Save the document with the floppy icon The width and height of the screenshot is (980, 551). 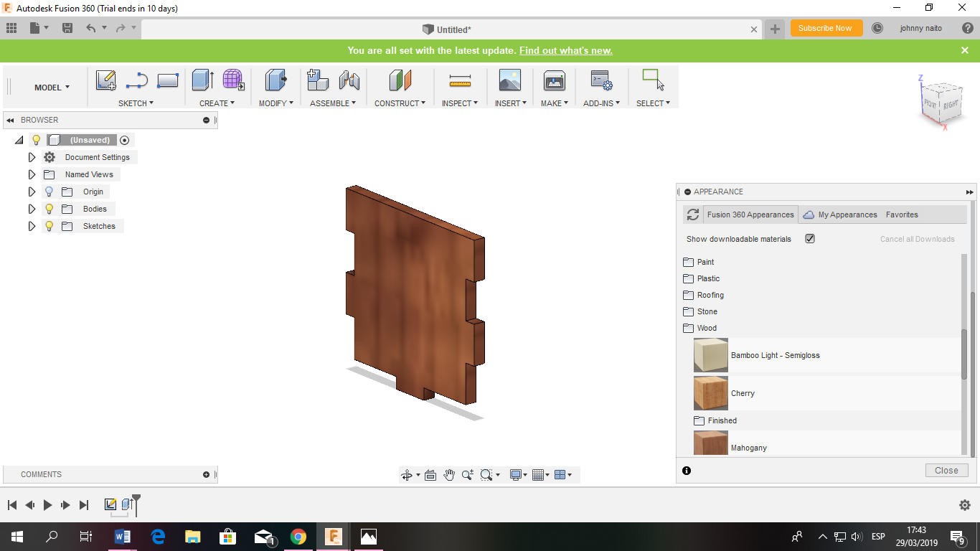point(67,28)
